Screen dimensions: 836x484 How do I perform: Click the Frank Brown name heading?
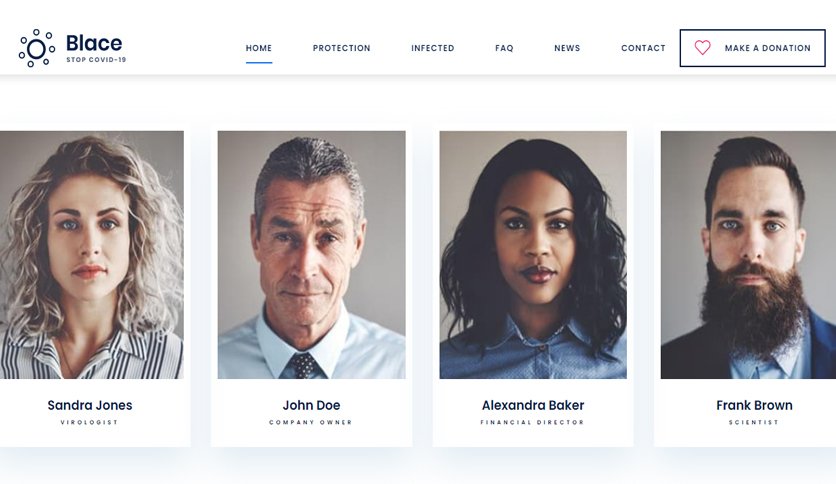754,405
